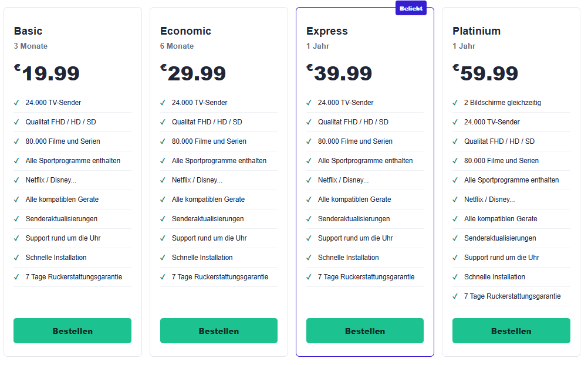
Task: Click Basic's 24.000 TV-Sender checkmark icon
Action: coord(16,103)
